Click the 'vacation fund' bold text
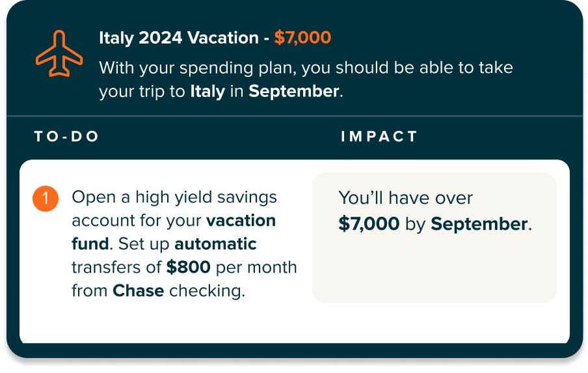Screen dimensions: 588x373 click(x=241, y=221)
